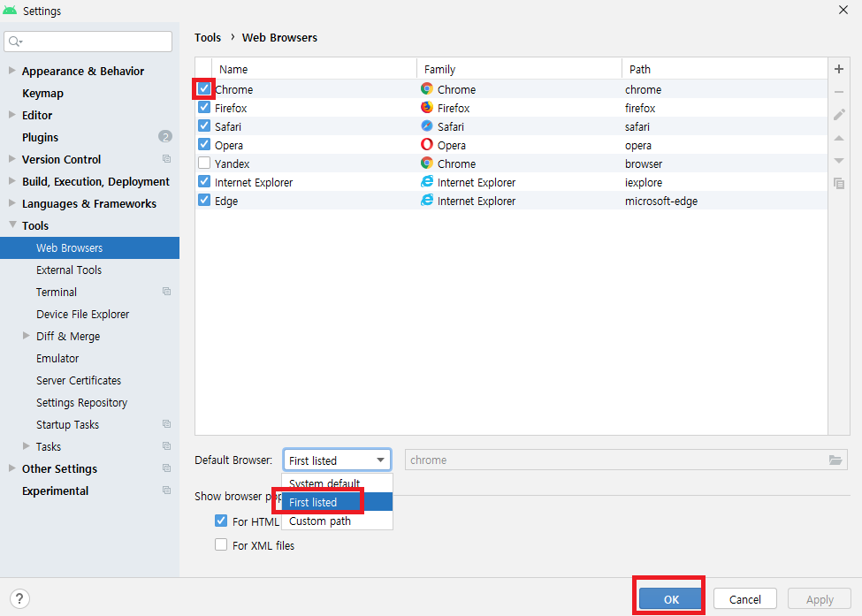This screenshot has height=616, width=862.
Task: Click project-level icon beside Experimental
Action: click(x=166, y=491)
